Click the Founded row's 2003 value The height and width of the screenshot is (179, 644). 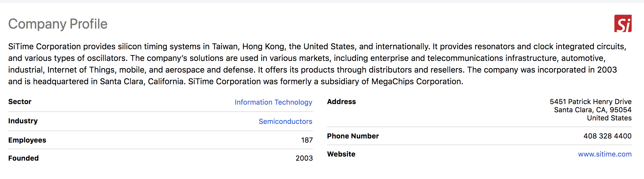[x=304, y=158]
